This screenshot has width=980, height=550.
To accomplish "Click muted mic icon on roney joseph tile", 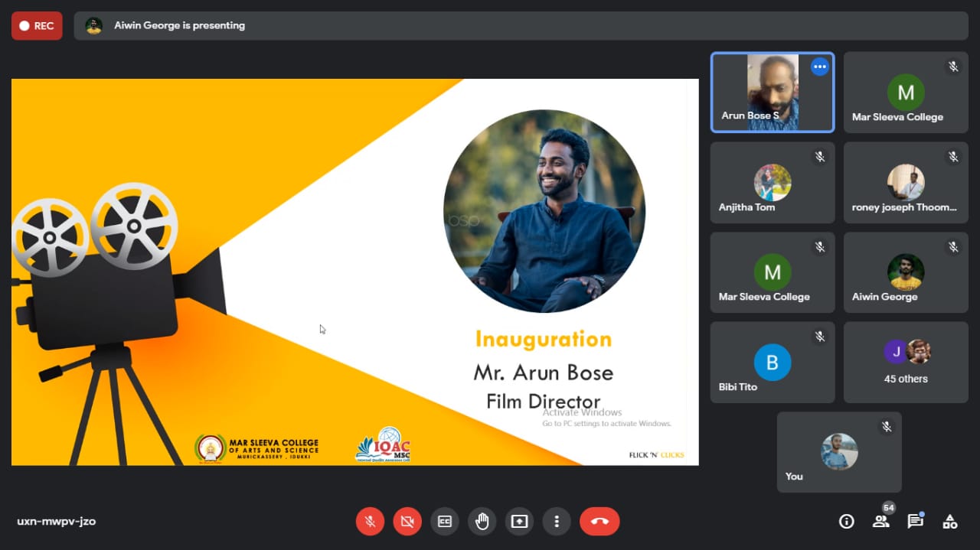I will (x=953, y=157).
